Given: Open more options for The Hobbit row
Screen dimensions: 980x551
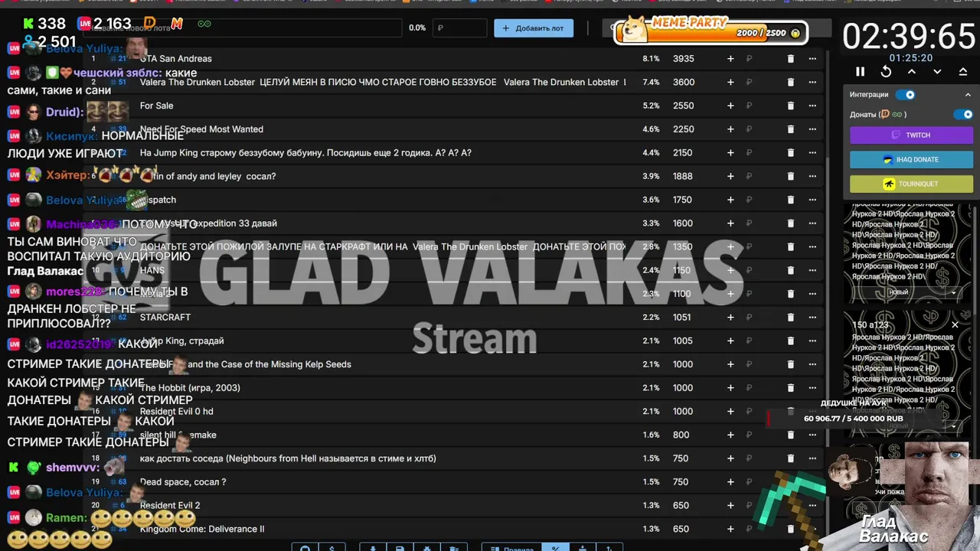Looking at the screenshot, I should click(x=812, y=388).
